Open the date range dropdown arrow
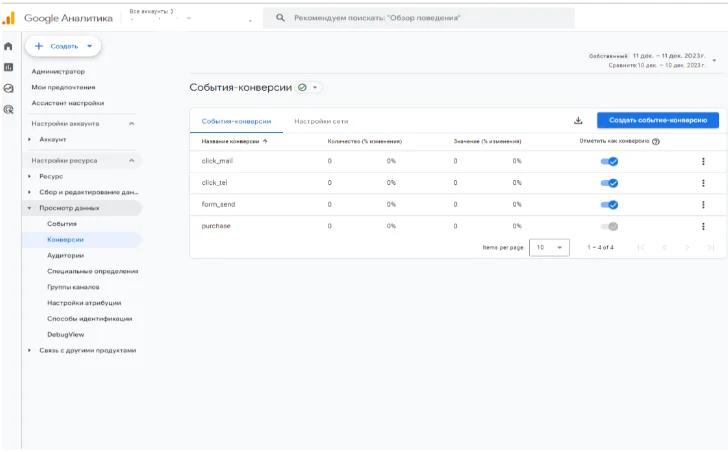728x452 pixels. coord(714,60)
